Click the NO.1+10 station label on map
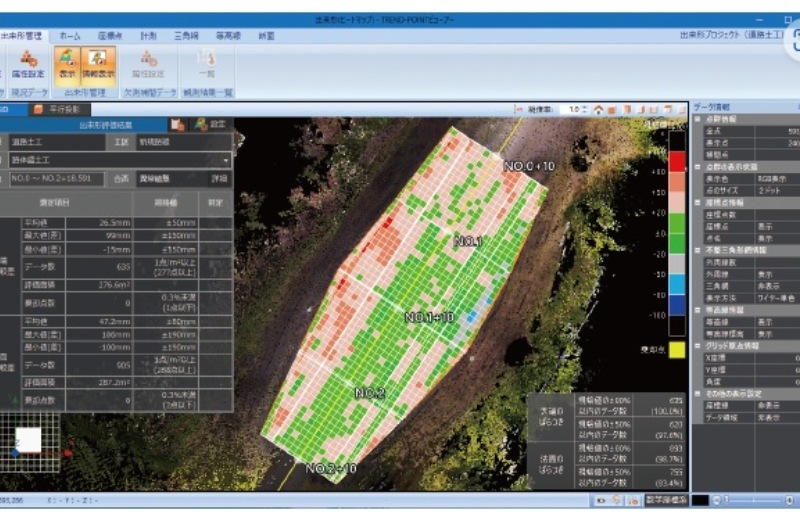The height and width of the screenshot is (520, 800). pos(429,318)
